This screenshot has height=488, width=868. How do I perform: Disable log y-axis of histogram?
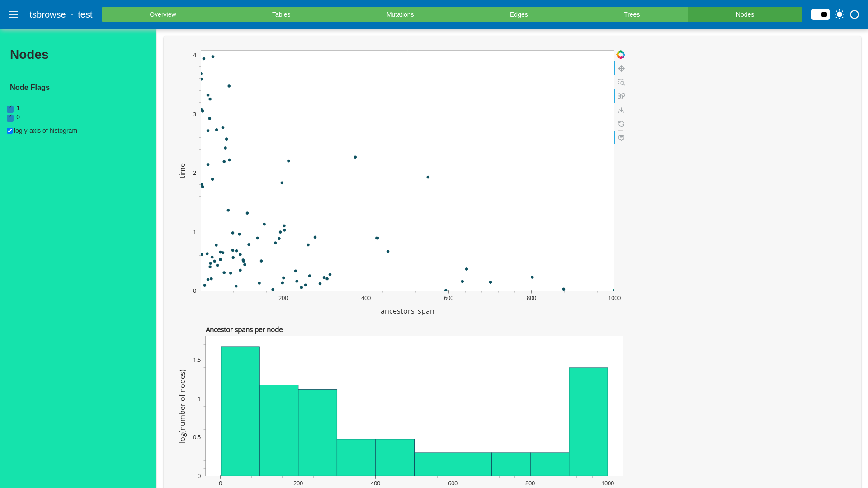(x=9, y=131)
